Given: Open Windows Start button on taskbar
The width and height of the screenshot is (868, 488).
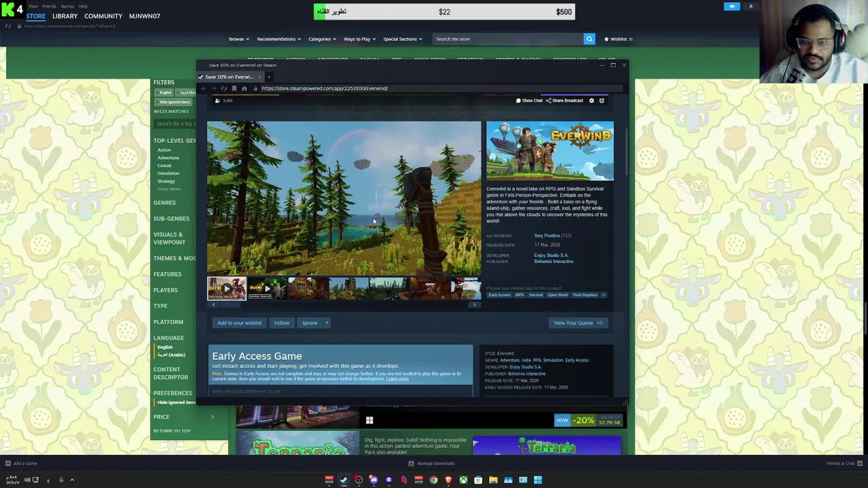Looking at the screenshot, I should tap(538, 480).
